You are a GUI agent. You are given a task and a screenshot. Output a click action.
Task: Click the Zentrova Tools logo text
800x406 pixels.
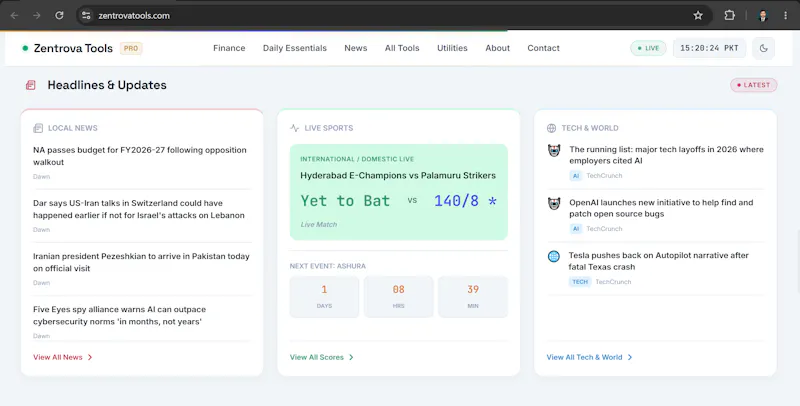click(x=73, y=48)
